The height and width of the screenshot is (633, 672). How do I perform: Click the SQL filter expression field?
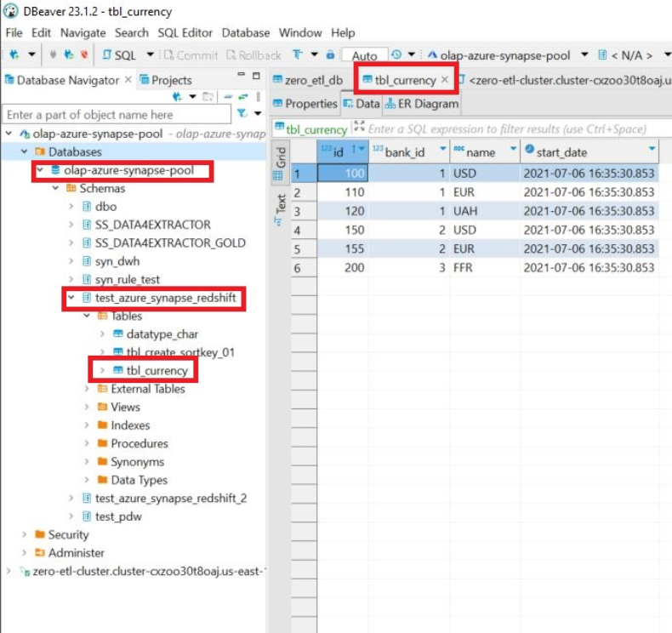click(507, 129)
